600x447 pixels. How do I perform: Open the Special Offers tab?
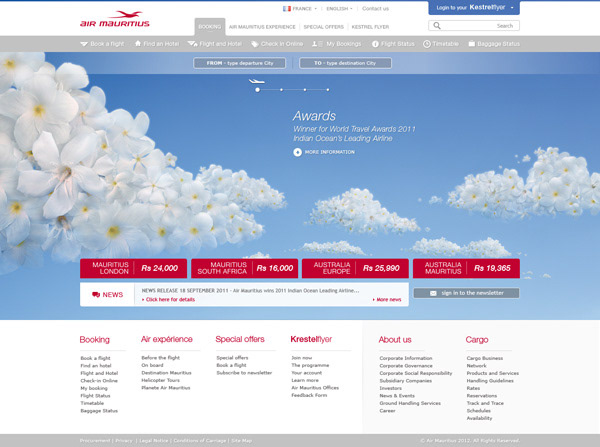click(x=323, y=27)
